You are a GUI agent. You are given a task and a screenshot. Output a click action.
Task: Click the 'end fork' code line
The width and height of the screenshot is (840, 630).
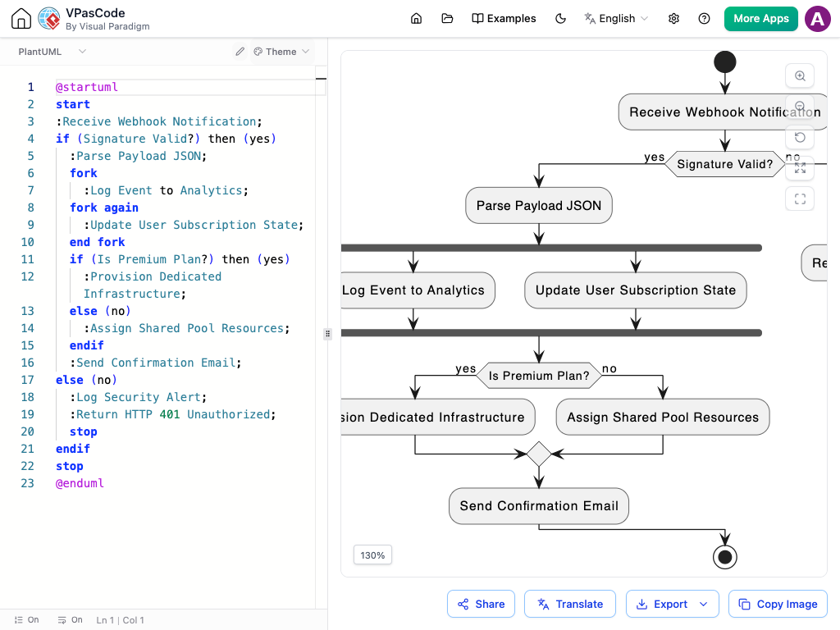97,242
